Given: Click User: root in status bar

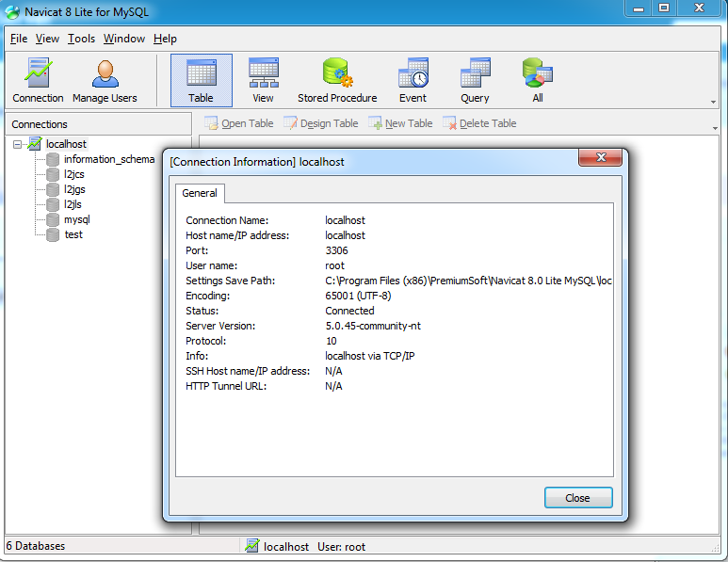Looking at the screenshot, I should point(341,547).
